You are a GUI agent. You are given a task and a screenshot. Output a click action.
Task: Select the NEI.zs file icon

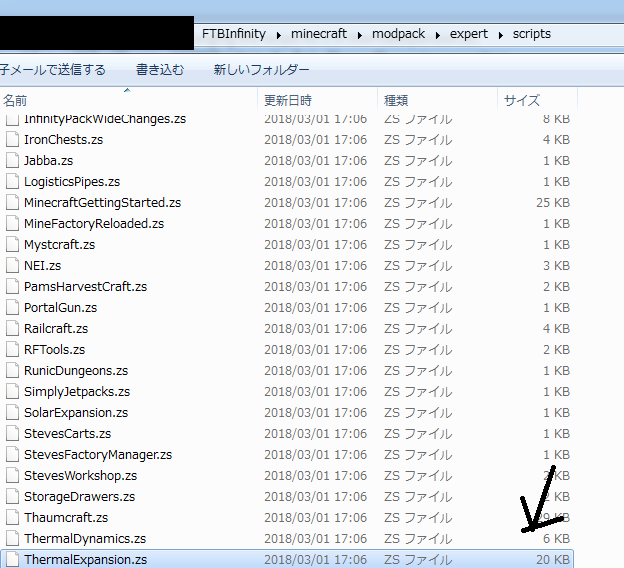pyautogui.click(x=12, y=265)
